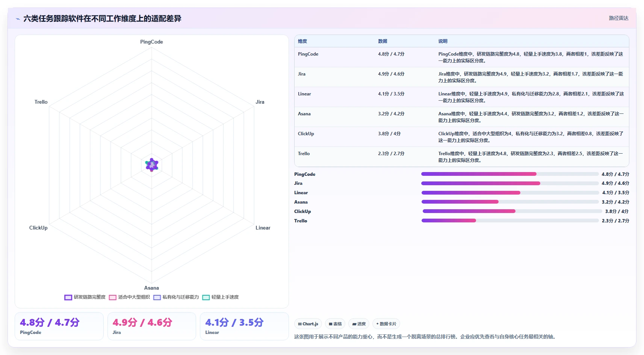Toggle the 私有化与迁移能力 legend entry
Image resolution: width=644 pixels, height=355 pixels.
tap(176, 297)
